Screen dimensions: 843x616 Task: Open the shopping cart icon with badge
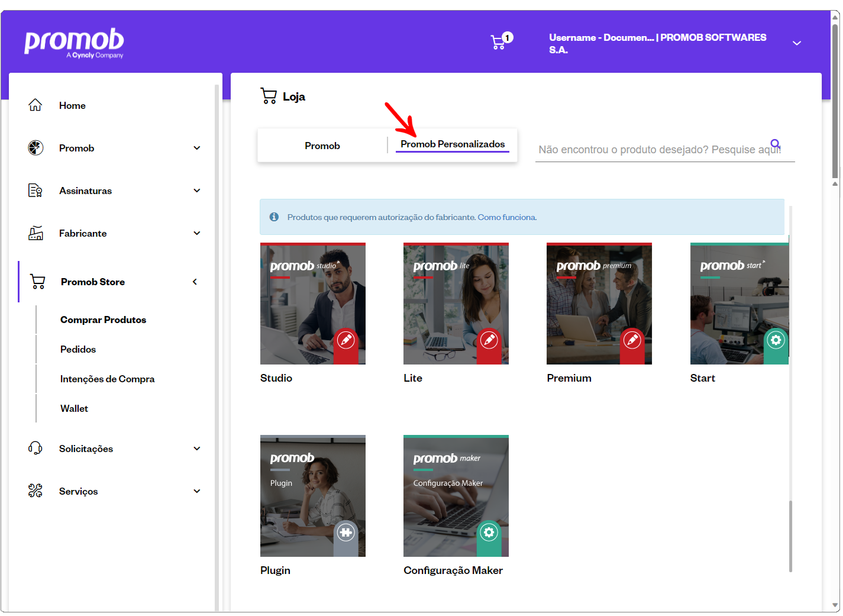[502, 41]
